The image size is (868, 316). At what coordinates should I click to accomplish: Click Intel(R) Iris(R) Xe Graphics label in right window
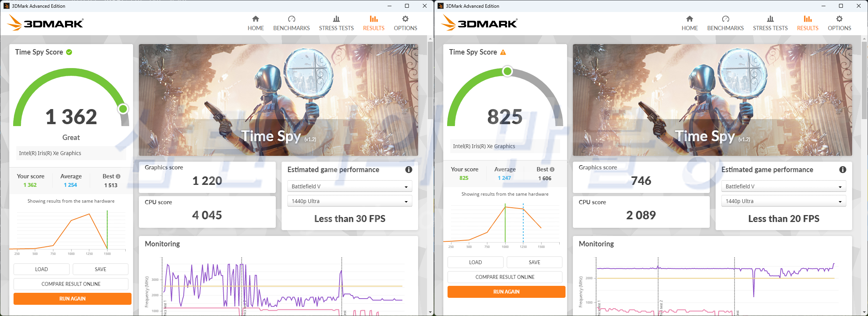(x=484, y=146)
